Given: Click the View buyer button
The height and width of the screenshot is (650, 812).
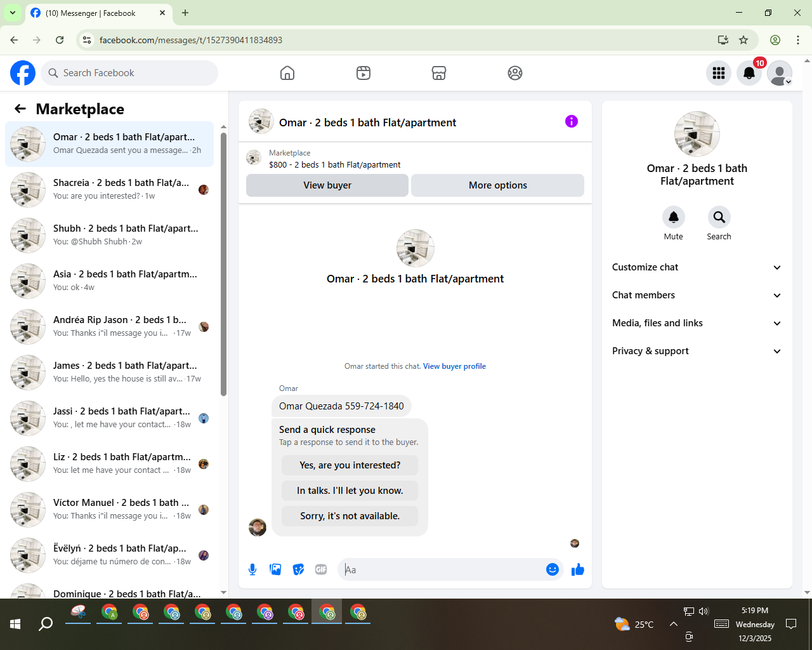Looking at the screenshot, I should [x=327, y=185].
